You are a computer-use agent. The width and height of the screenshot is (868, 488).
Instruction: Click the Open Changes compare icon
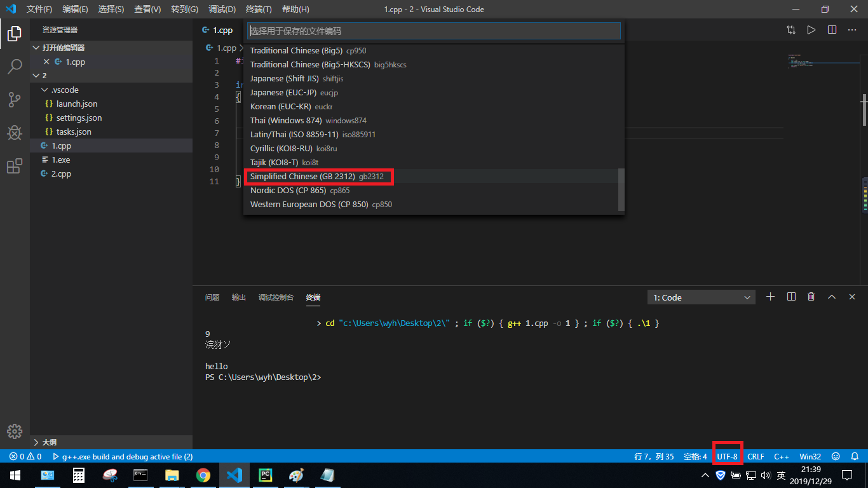pos(790,30)
